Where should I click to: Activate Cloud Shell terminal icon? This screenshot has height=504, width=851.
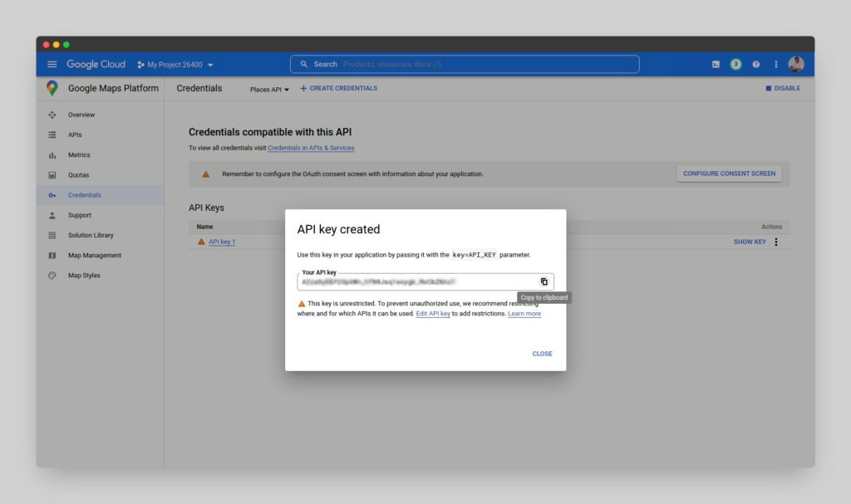(716, 64)
